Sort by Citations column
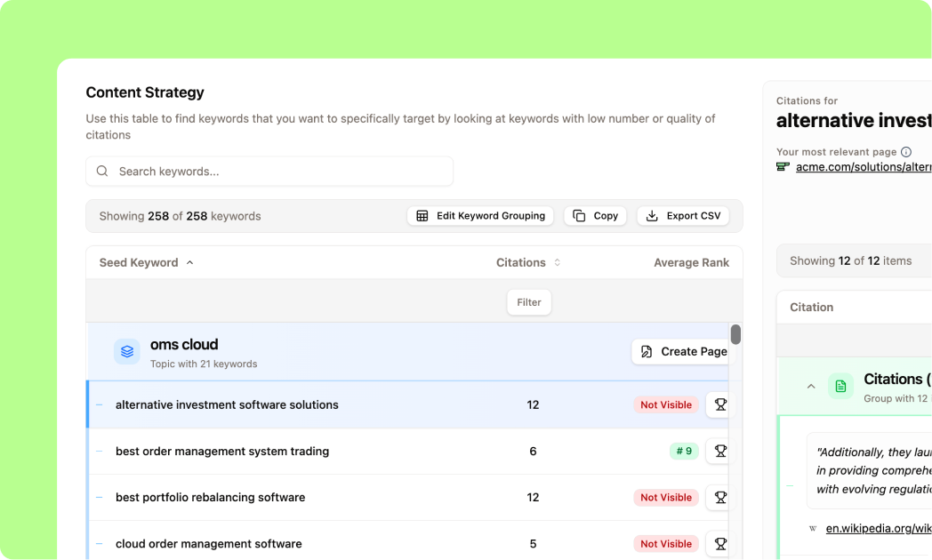 [x=528, y=262]
